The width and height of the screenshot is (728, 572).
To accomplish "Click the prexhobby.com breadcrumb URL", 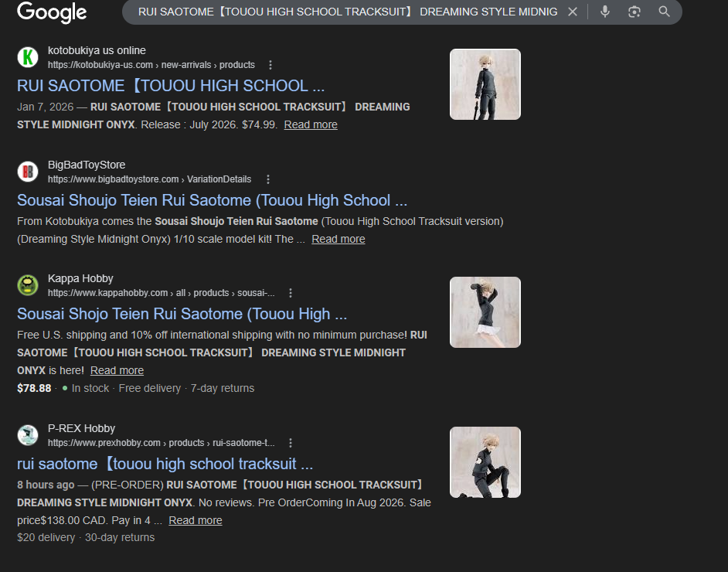I will [x=161, y=443].
